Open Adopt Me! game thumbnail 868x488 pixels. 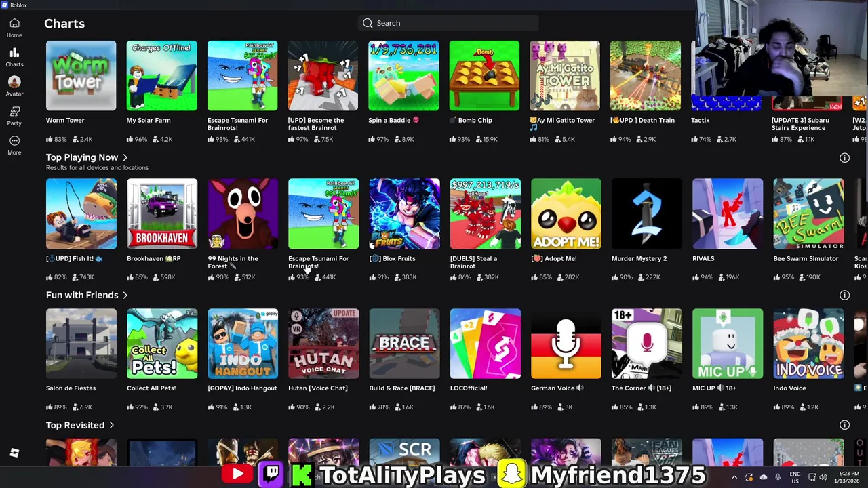pos(566,213)
